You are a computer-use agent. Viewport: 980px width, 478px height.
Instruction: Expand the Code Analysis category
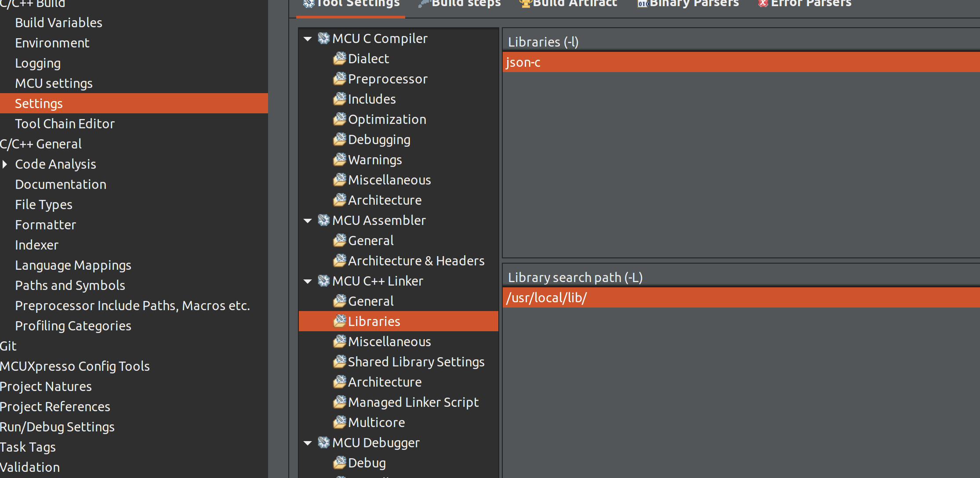click(5, 164)
